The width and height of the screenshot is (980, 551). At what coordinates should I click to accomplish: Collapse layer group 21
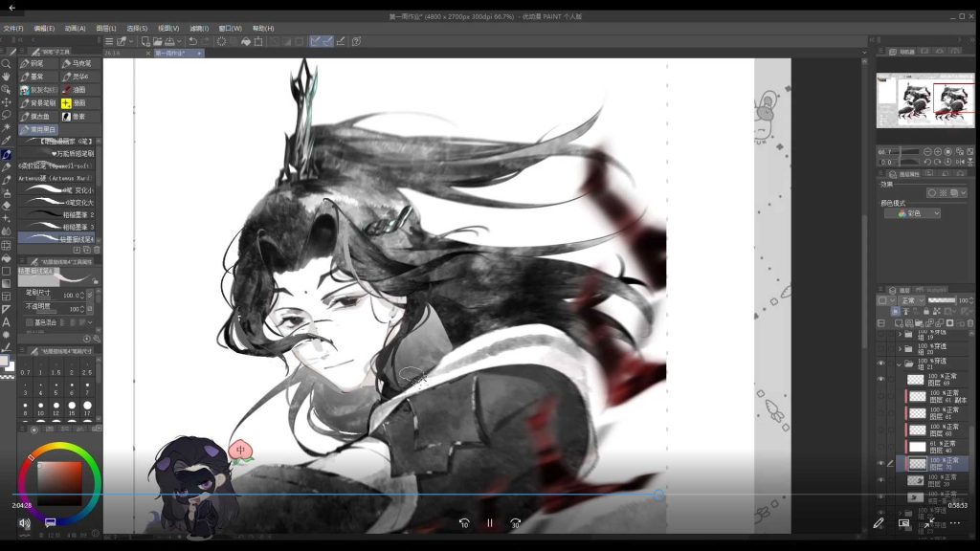pos(900,364)
